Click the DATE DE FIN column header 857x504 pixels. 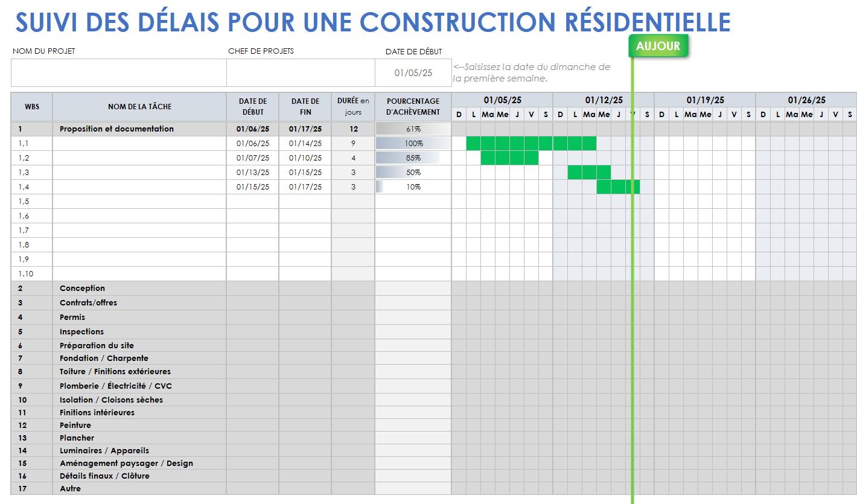305,107
